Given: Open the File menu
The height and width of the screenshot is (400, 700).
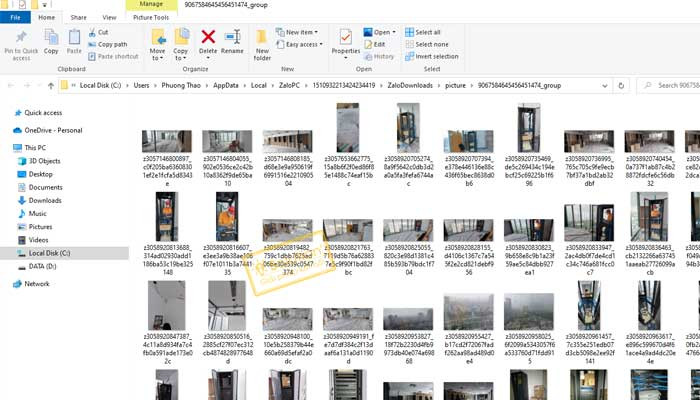Looking at the screenshot, I should pyautogui.click(x=16, y=17).
